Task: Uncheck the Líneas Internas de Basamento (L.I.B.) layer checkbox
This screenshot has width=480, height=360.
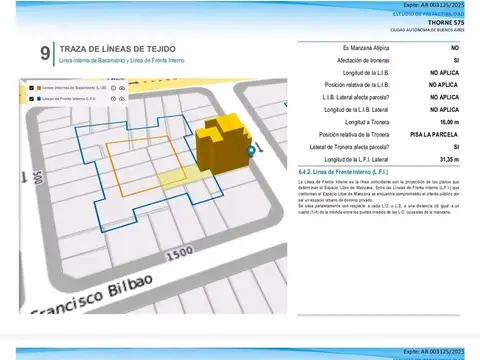Action: coord(31,88)
